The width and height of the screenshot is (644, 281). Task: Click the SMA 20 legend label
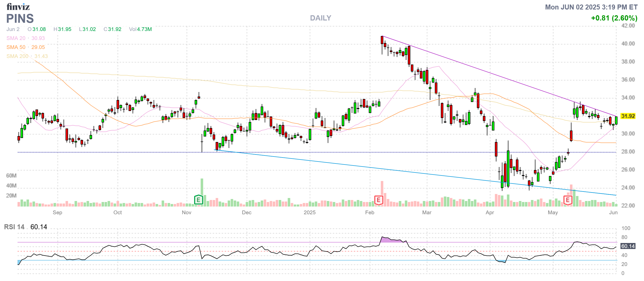pos(16,38)
